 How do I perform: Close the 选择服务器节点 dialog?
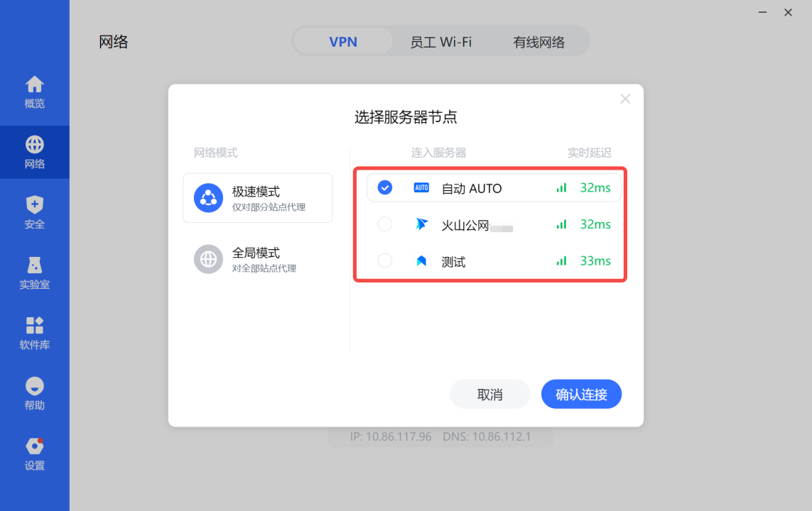(625, 99)
